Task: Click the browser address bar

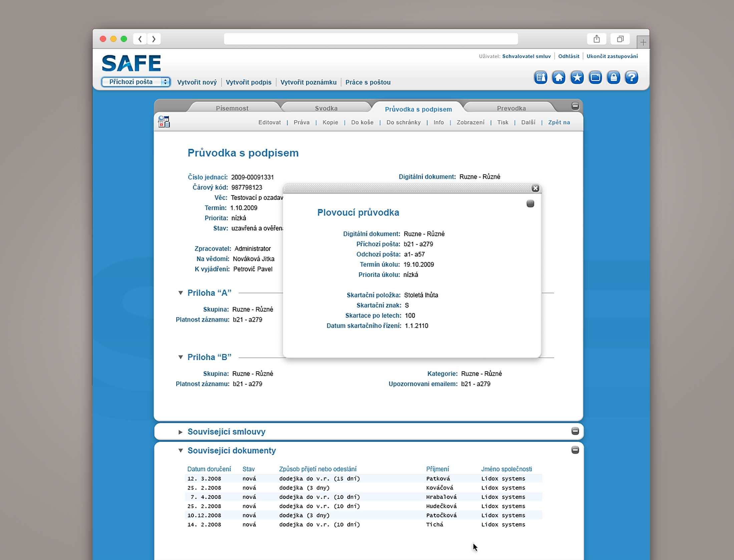Action: point(371,39)
